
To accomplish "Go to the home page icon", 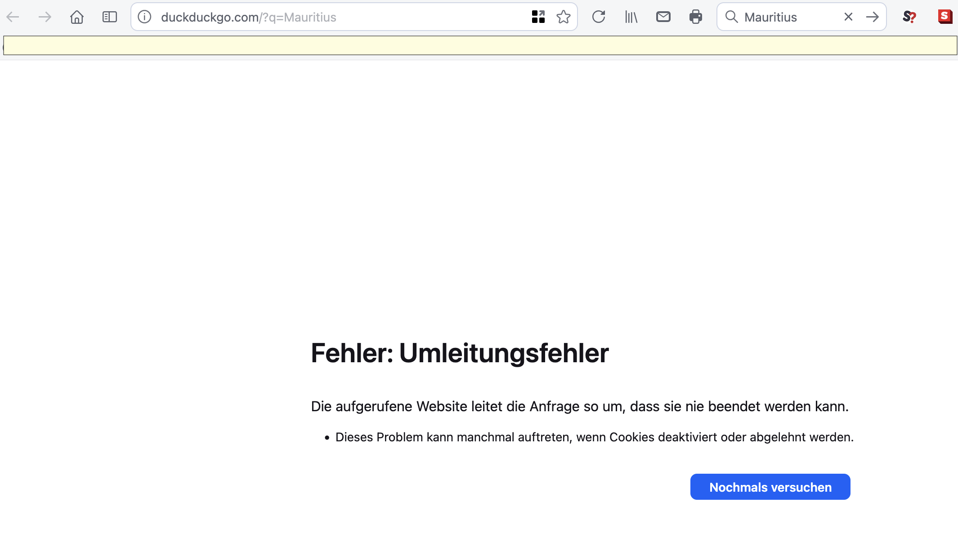I will (77, 17).
